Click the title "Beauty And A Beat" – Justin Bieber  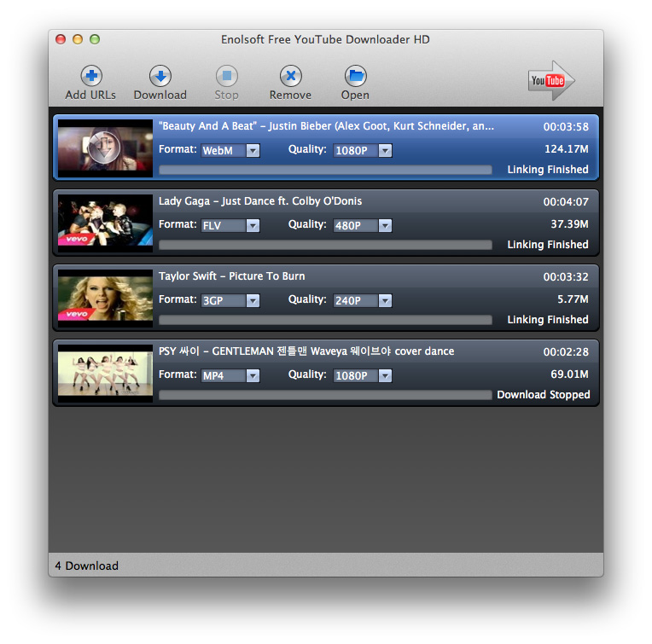[326, 126]
